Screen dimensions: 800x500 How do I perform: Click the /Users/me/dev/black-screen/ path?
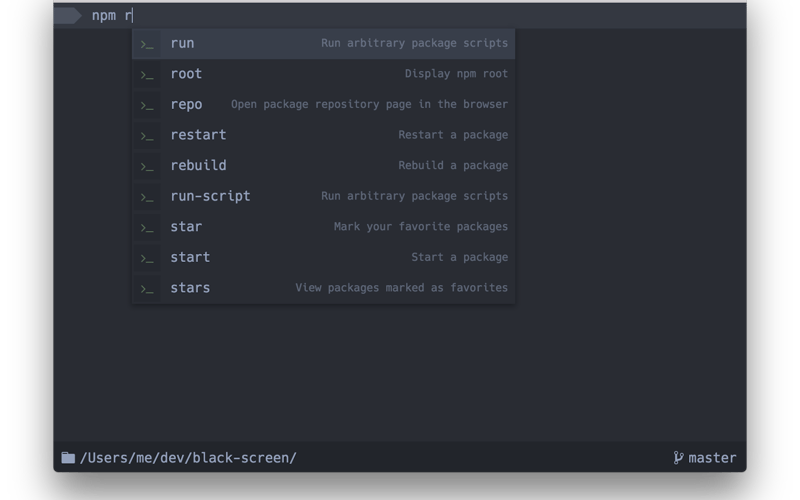point(188,458)
